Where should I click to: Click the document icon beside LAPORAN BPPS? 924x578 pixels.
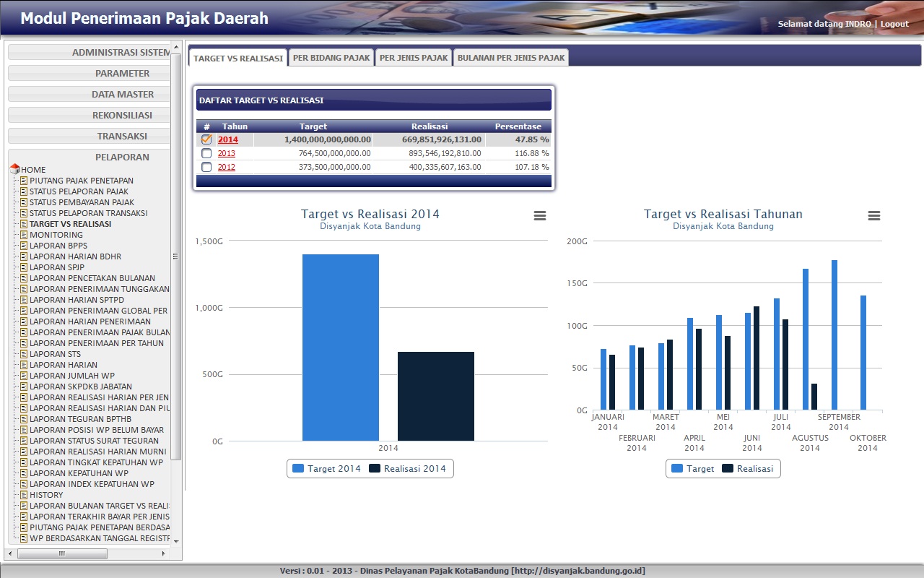coord(24,246)
